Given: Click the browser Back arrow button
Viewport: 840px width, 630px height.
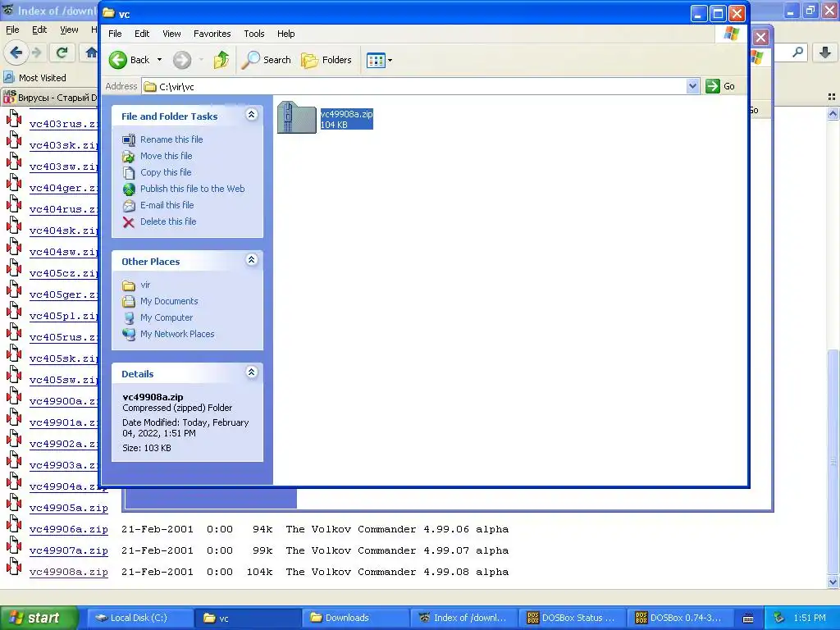Looking at the screenshot, I should coord(16,52).
